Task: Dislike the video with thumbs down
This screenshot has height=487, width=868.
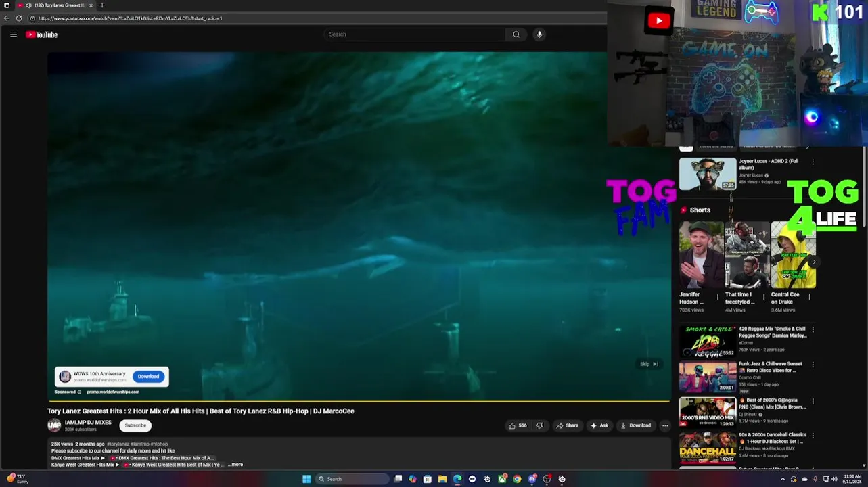Action: tap(540, 425)
